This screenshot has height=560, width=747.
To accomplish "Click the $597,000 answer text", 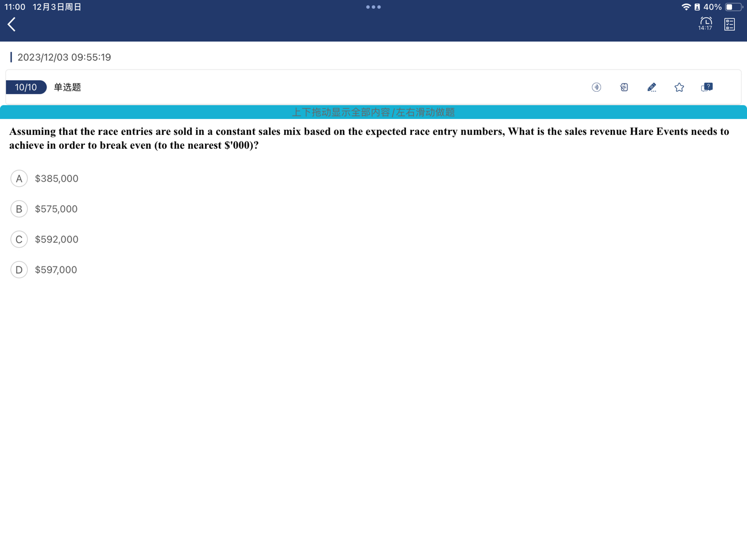I will (56, 270).
